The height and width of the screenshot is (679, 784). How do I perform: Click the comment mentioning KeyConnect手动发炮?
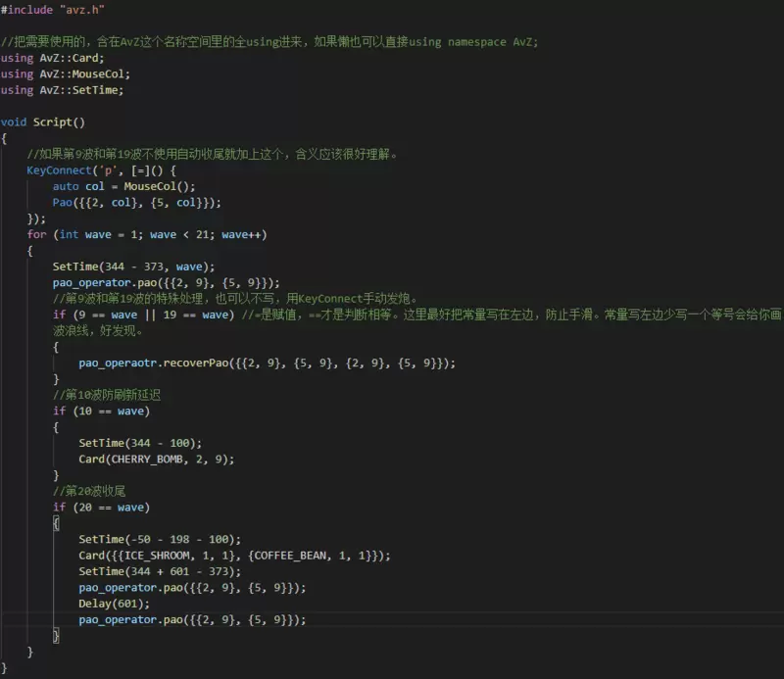click(235, 299)
